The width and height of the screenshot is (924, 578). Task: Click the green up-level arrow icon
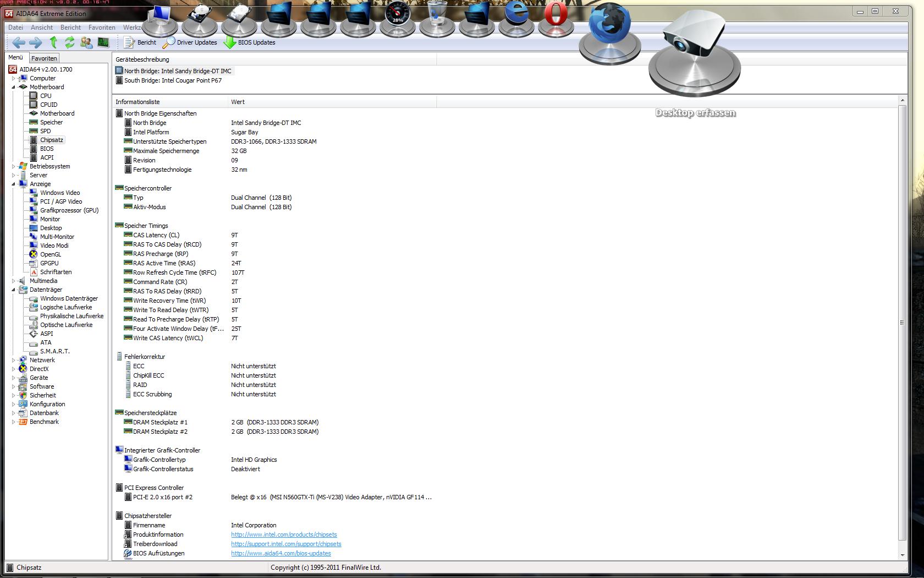(x=53, y=42)
